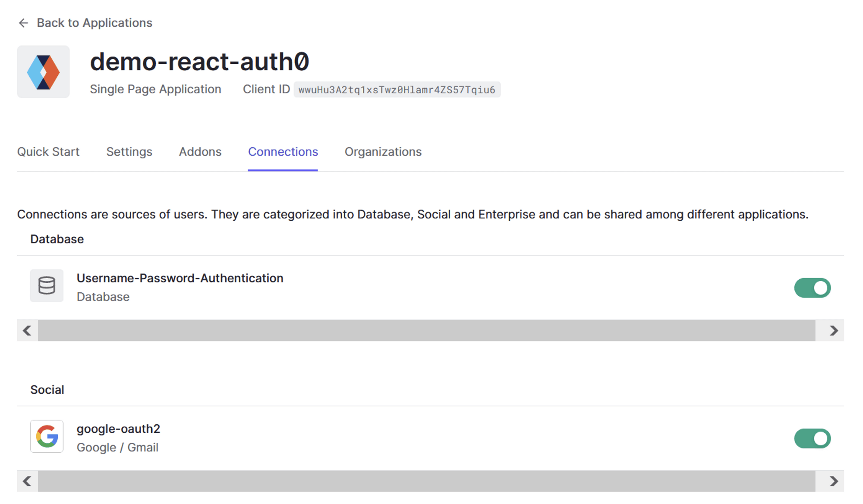
Task: Click the back arrow icon
Action: coord(23,23)
